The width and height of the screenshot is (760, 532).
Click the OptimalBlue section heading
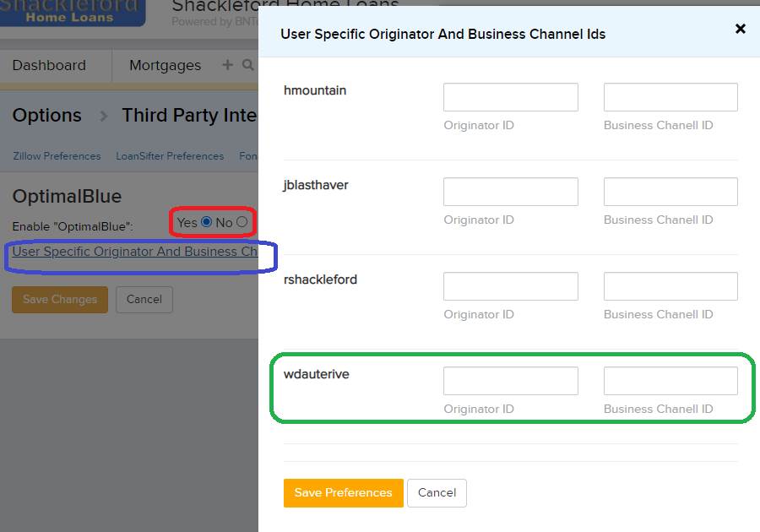coord(67,196)
